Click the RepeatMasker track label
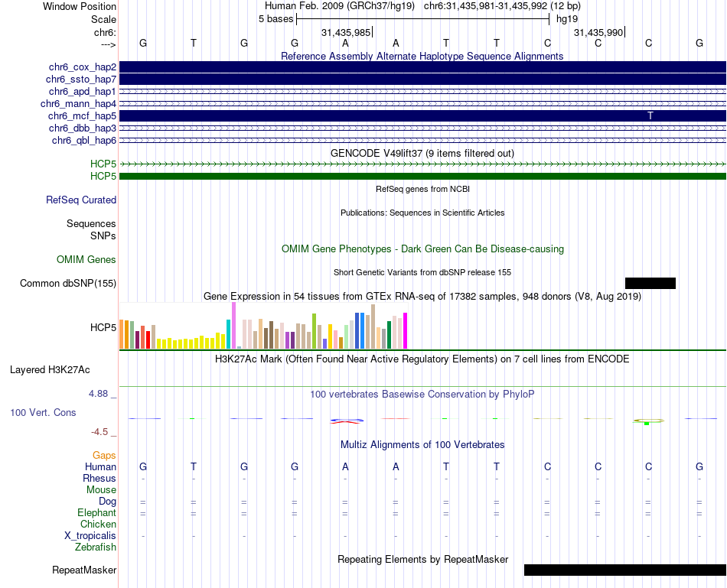 pos(84,570)
